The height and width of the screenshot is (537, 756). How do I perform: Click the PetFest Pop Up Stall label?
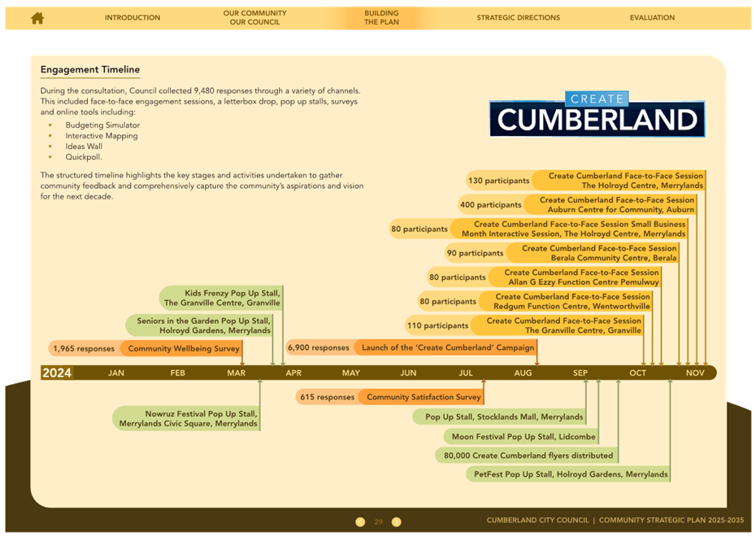coord(569,474)
